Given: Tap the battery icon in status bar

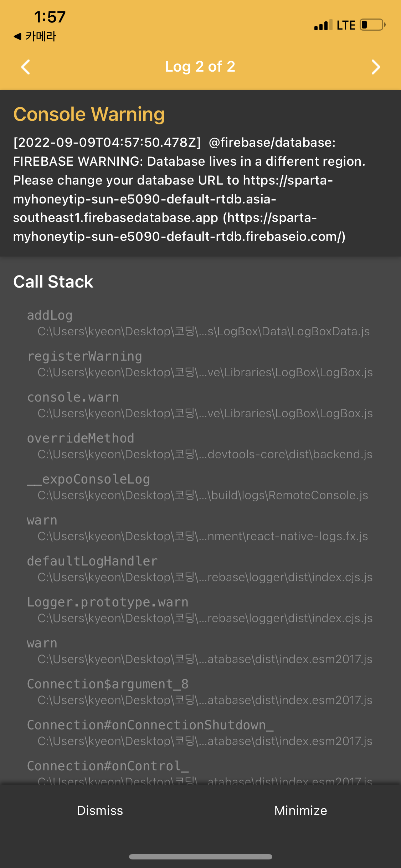Looking at the screenshot, I should tap(372, 25).
